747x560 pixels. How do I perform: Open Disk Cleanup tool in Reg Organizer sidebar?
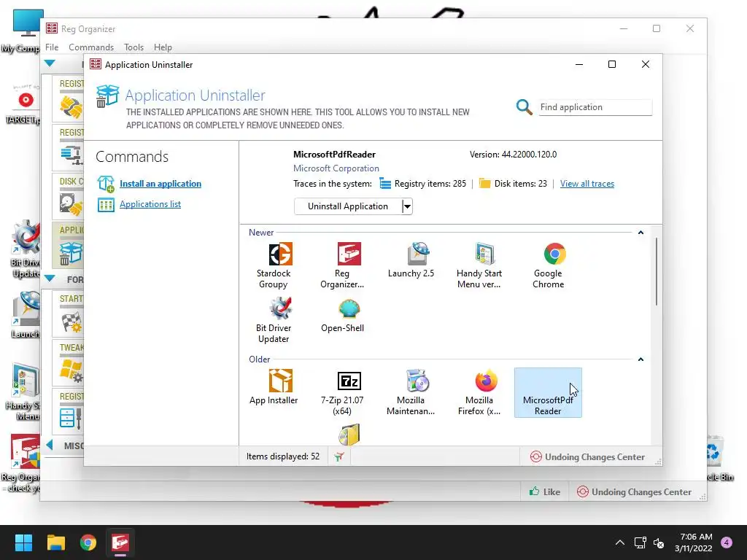pyautogui.click(x=68, y=197)
